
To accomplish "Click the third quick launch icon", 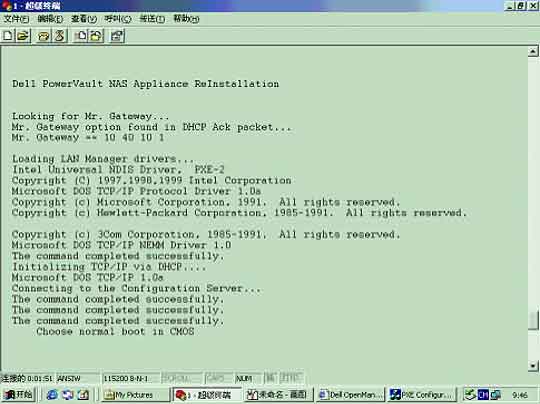I will coord(83,395).
